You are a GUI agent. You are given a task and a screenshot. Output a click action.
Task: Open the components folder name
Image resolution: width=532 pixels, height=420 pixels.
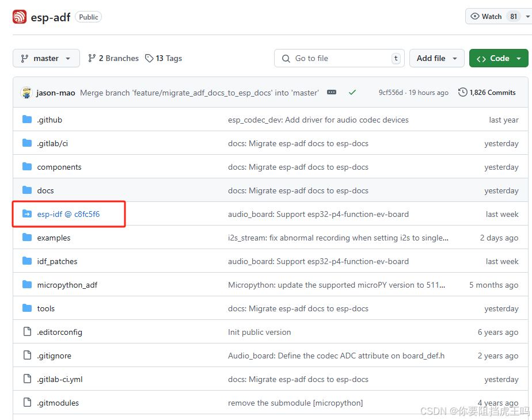(x=59, y=167)
